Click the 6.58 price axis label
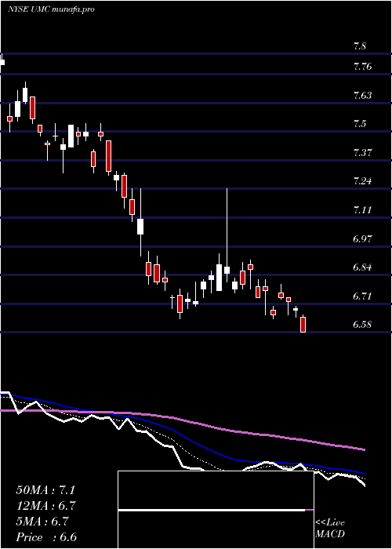 363,325
